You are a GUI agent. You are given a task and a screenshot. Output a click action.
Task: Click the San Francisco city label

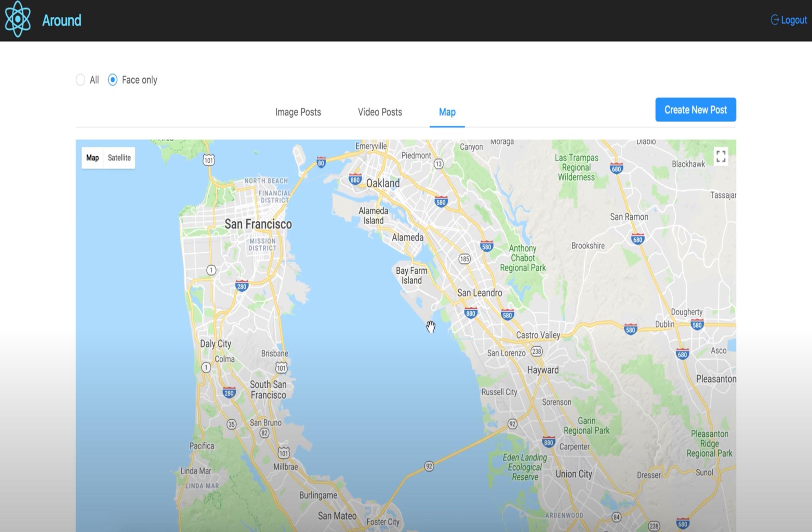pyautogui.click(x=258, y=224)
